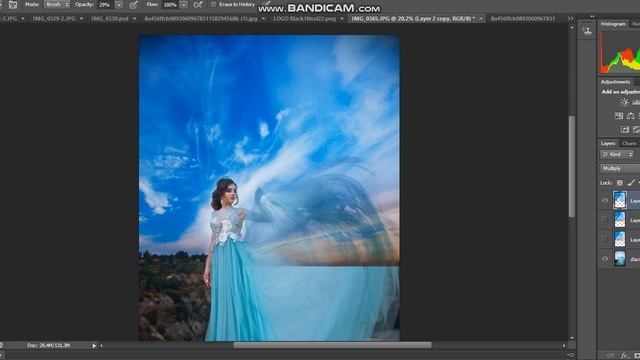Open the fx layer style menu
The width and height of the screenshot is (640, 360).
coord(624,356)
